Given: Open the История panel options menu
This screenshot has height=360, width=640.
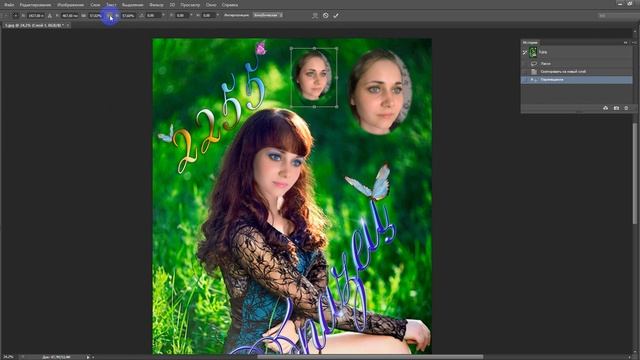Looking at the screenshot, I should (634, 42).
